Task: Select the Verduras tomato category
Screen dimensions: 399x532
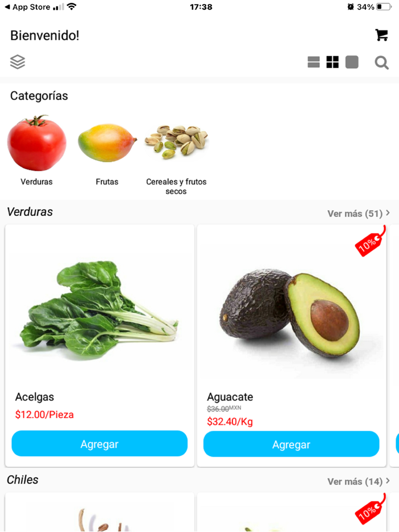Action: point(36,150)
